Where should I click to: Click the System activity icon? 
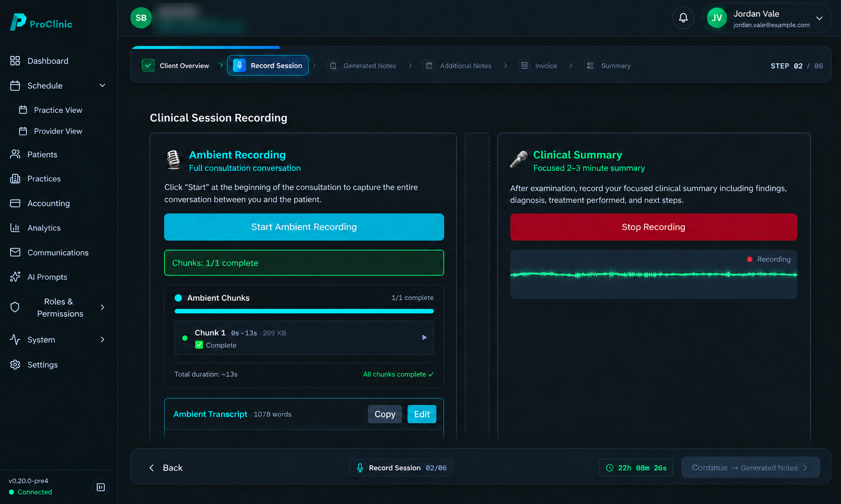(15, 339)
